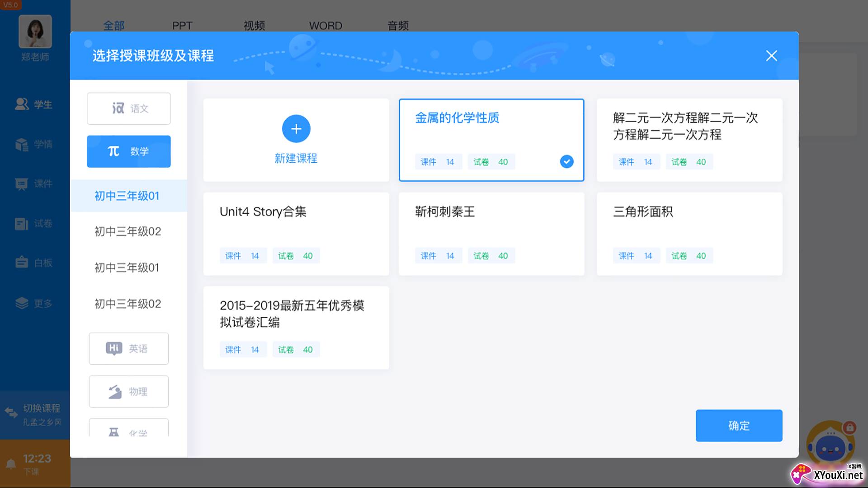This screenshot has width=868, height=488.
Task: Click the teacher avatar photo
Action: [35, 32]
